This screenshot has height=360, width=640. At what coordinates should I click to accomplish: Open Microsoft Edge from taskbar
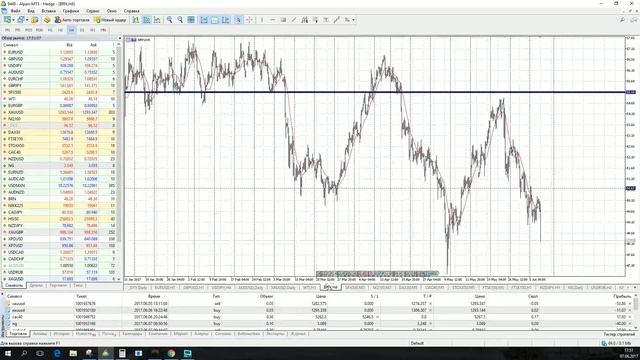57,353
